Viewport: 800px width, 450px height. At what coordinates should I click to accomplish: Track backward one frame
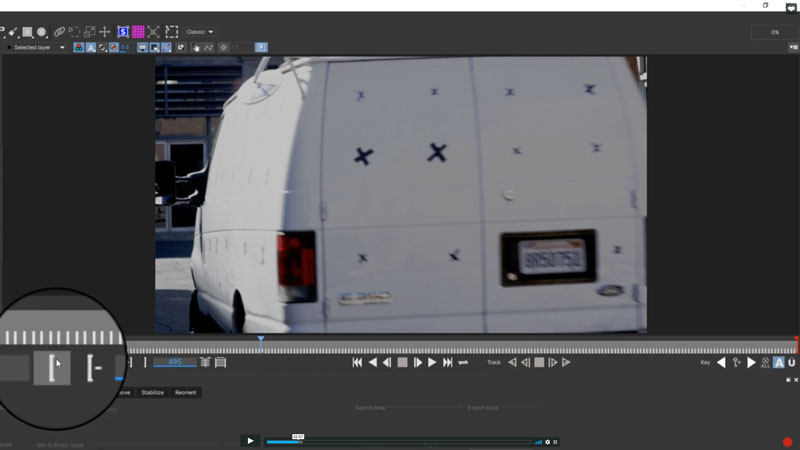click(526, 362)
